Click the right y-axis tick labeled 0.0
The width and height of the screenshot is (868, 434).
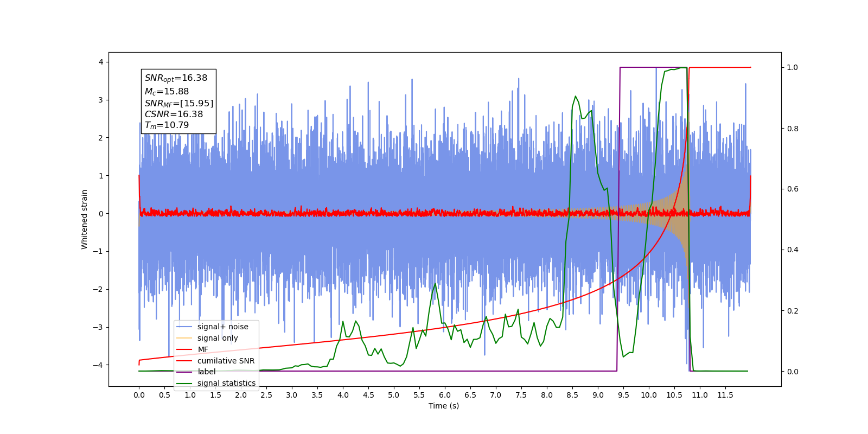pyautogui.click(x=793, y=372)
